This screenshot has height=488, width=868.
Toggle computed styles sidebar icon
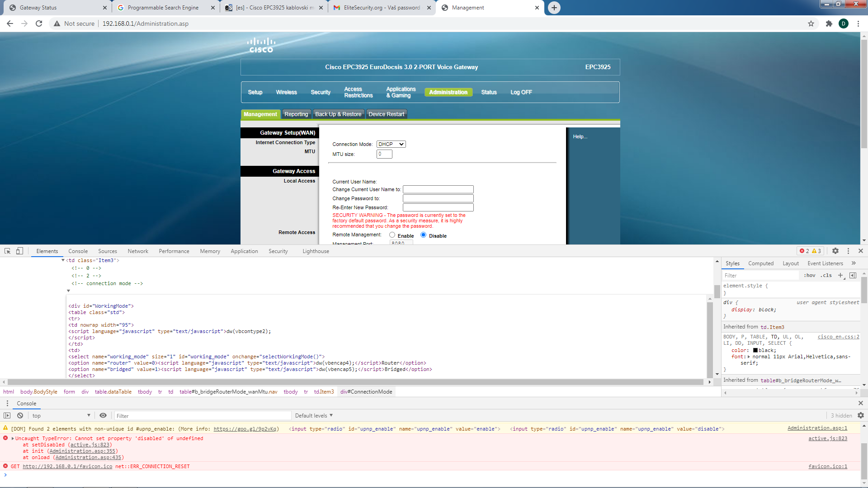coord(853,275)
